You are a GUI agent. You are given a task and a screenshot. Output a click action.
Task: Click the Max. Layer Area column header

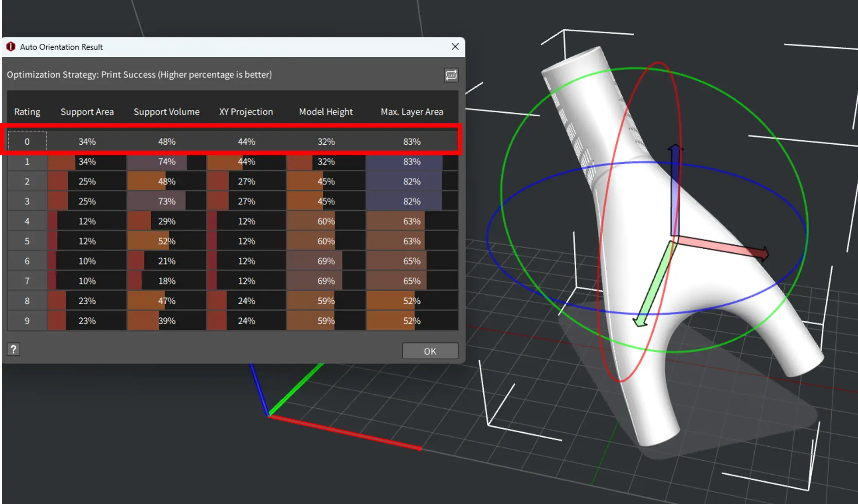coord(412,112)
